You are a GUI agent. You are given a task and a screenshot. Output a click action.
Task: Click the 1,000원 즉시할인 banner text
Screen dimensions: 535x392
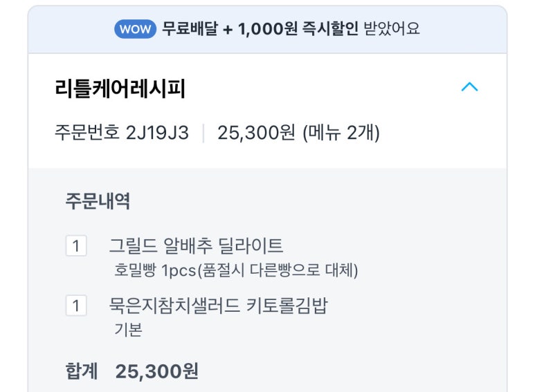(x=298, y=29)
